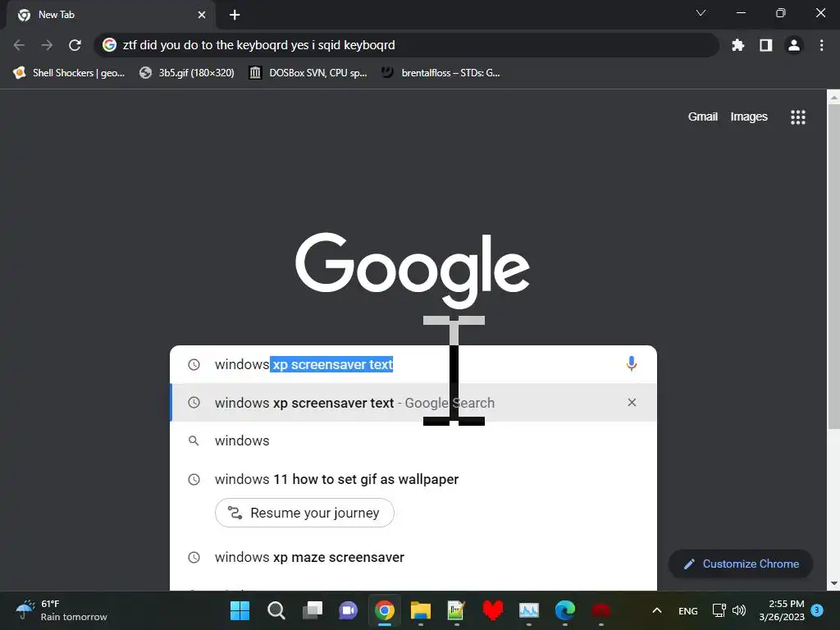Open the profile avatar icon in the toolbar
Viewport: 840px width, 630px height.
pos(793,45)
